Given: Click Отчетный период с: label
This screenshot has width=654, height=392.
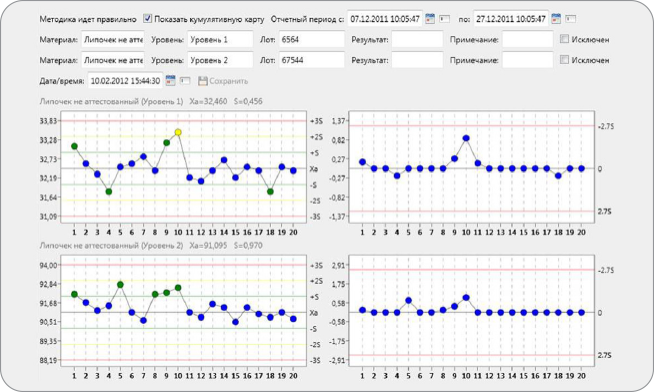Looking at the screenshot, I should [307, 19].
